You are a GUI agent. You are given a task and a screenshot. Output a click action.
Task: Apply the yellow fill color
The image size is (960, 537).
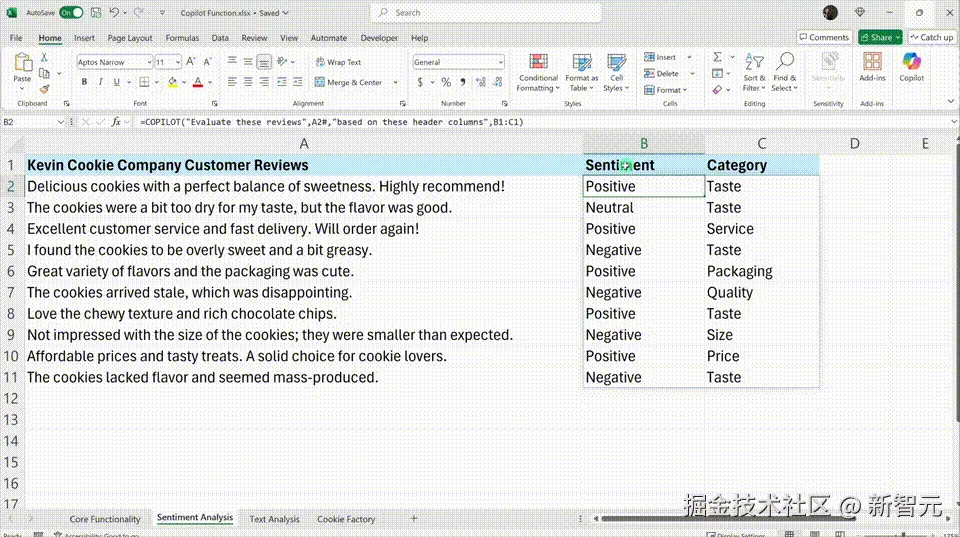[173, 82]
